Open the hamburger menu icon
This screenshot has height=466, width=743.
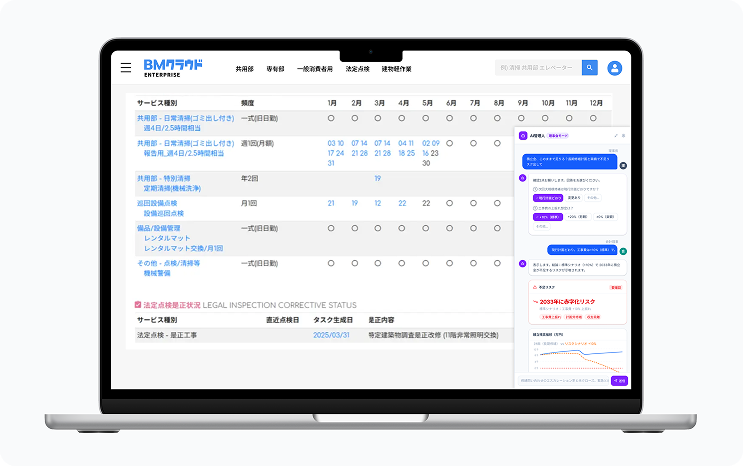126,68
